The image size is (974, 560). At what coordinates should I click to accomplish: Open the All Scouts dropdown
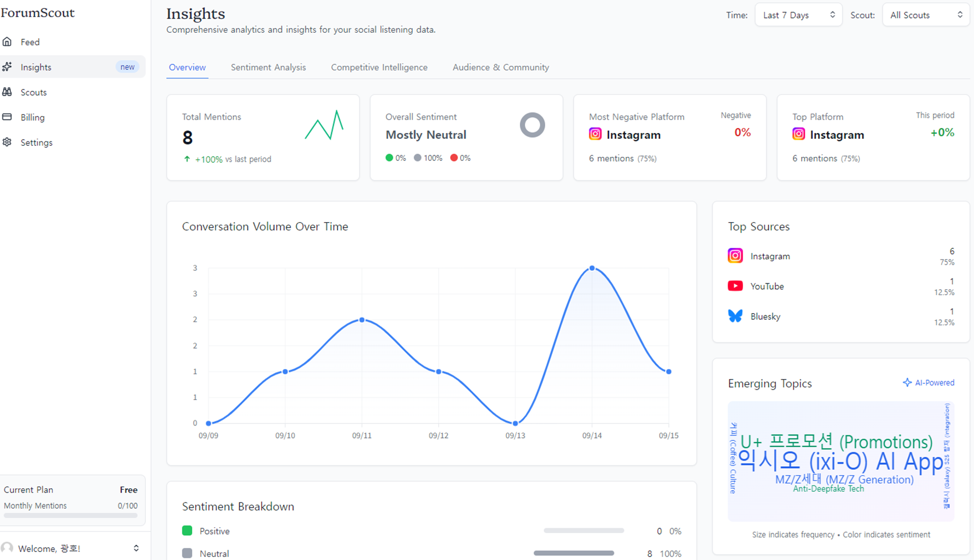click(x=926, y=15)
